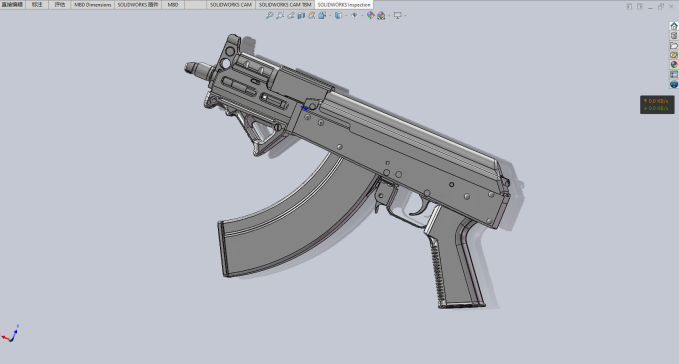Screen dimensions: 679x364
Task: Expand the Display Style dropdown arrow
Action: (346, 16)
